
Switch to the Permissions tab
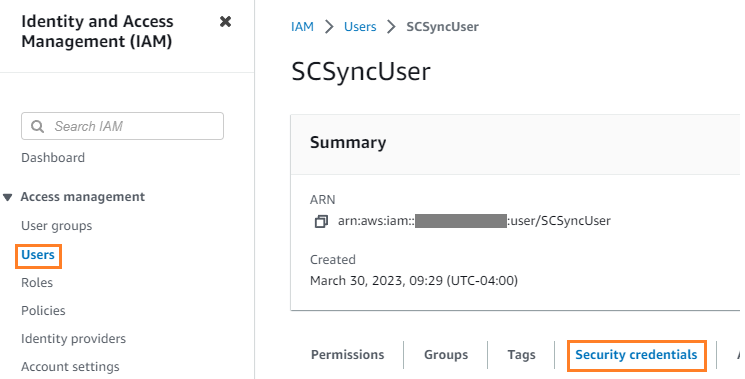(348, 355)
